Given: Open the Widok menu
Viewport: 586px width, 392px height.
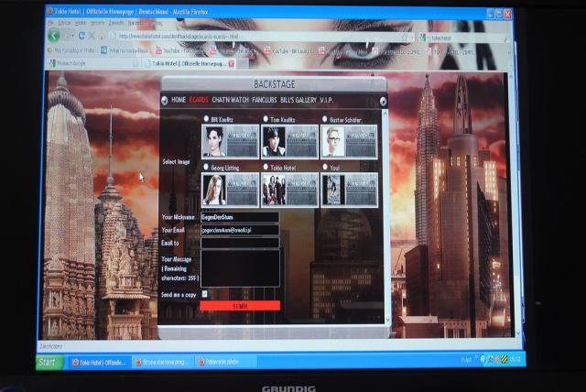Looking at the screenshot, I should (x=81, y=23).
